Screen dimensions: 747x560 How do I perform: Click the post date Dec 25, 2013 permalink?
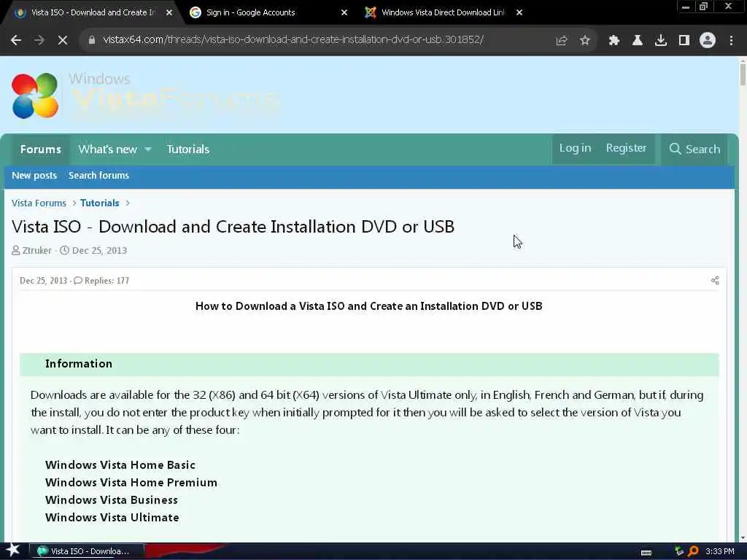point(43,281)
